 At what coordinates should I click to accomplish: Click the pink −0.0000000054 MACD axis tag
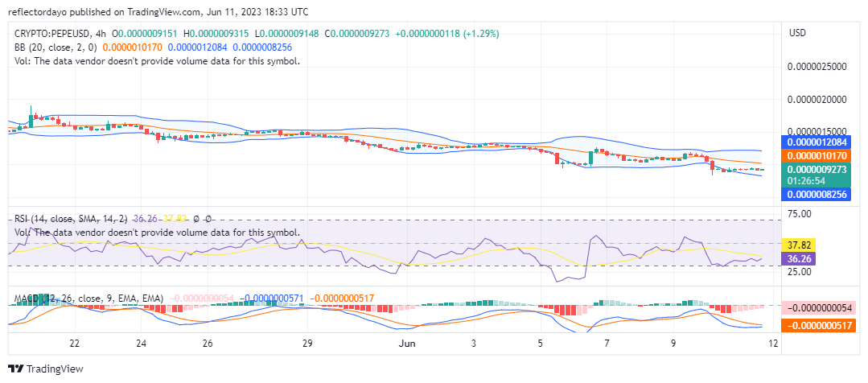click(818, 307)
